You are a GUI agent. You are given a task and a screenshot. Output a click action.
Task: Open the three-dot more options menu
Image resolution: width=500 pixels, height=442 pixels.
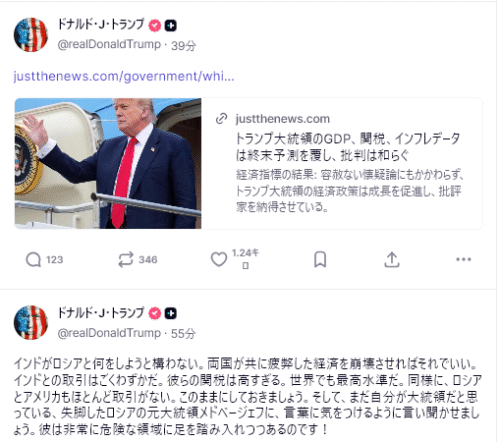point(464,259)
